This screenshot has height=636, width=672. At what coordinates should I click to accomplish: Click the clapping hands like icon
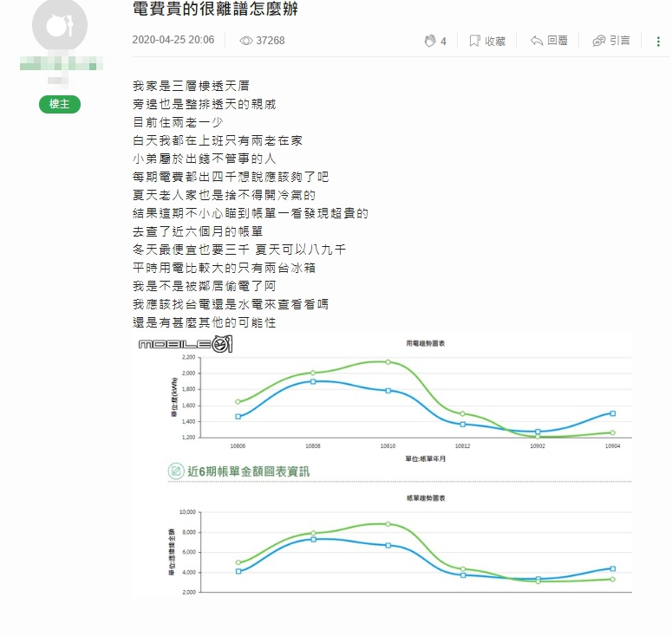pyautogui.click(x=429, y=41)
